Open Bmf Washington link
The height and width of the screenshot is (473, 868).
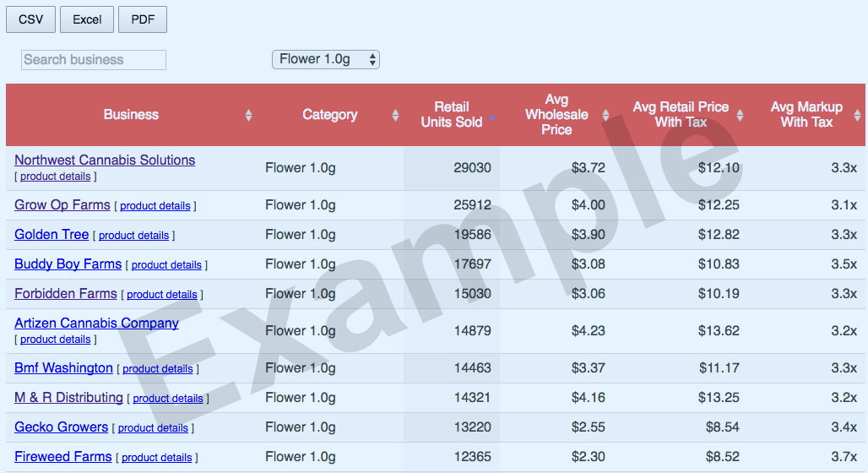pyautogui.click(x=63, y=367)
